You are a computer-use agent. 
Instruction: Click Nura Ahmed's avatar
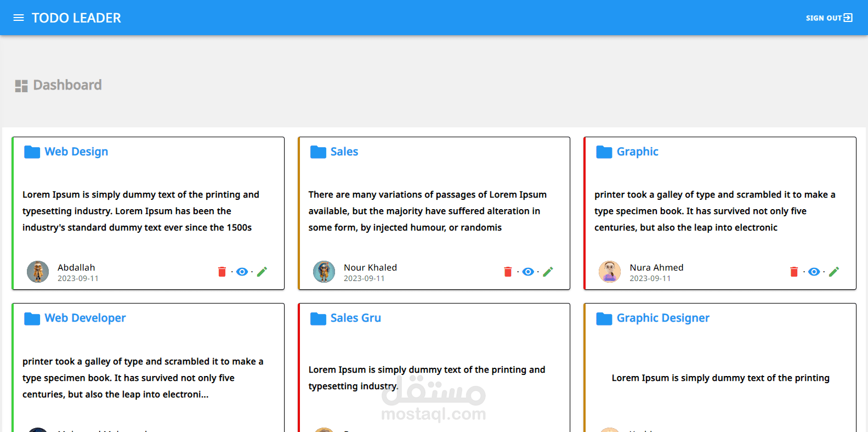click(x=610, y=272)
